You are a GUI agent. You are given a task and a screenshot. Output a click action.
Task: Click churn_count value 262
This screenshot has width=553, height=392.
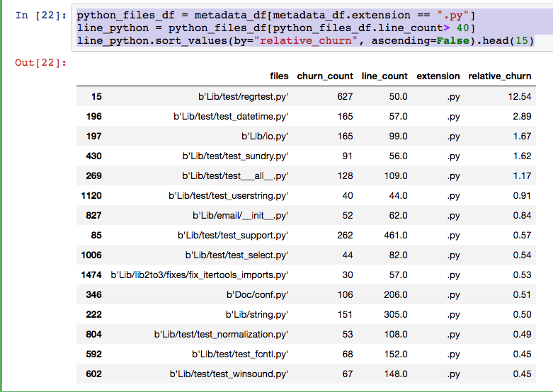tap(345, 235)
